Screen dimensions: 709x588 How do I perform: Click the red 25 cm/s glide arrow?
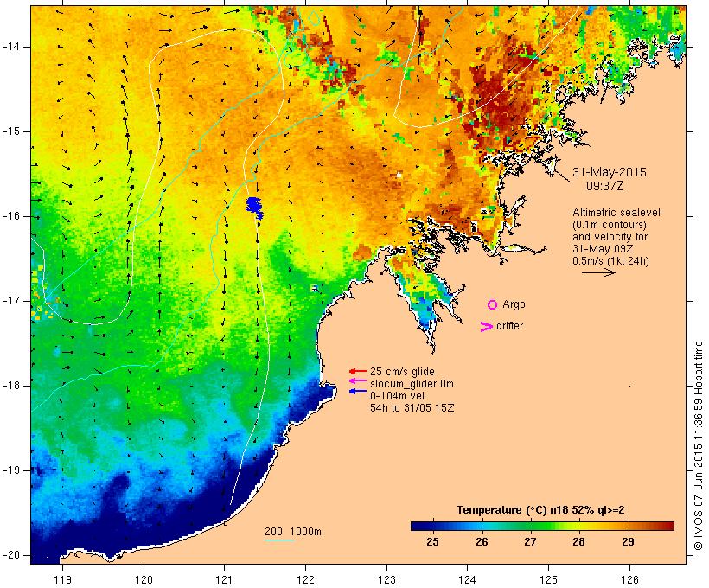click(x=358, y=371)
